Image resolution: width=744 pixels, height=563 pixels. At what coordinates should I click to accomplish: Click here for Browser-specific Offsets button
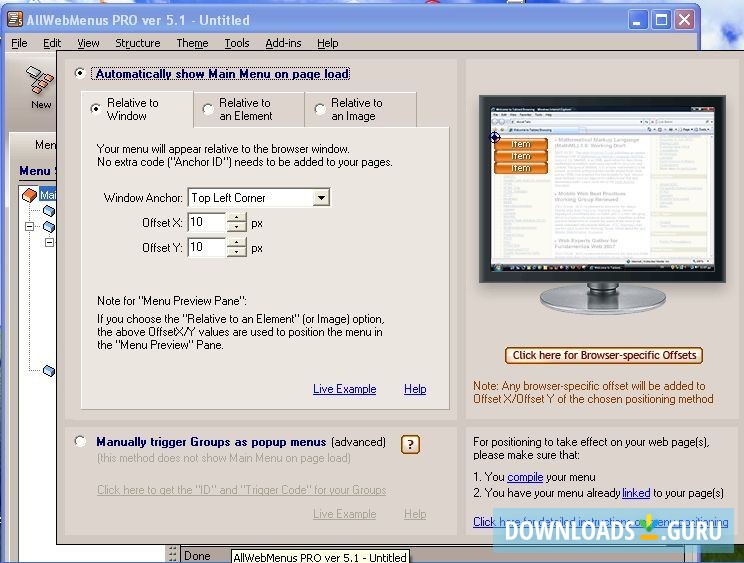pyautogui.click(x=604, y=355)
